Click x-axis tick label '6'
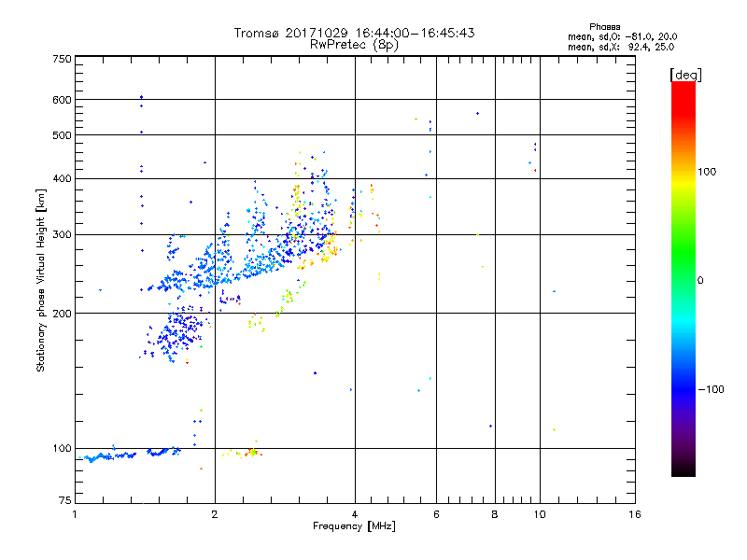This screenshot has height=560, width=747. pyautogui.click(x=436, y=514)
